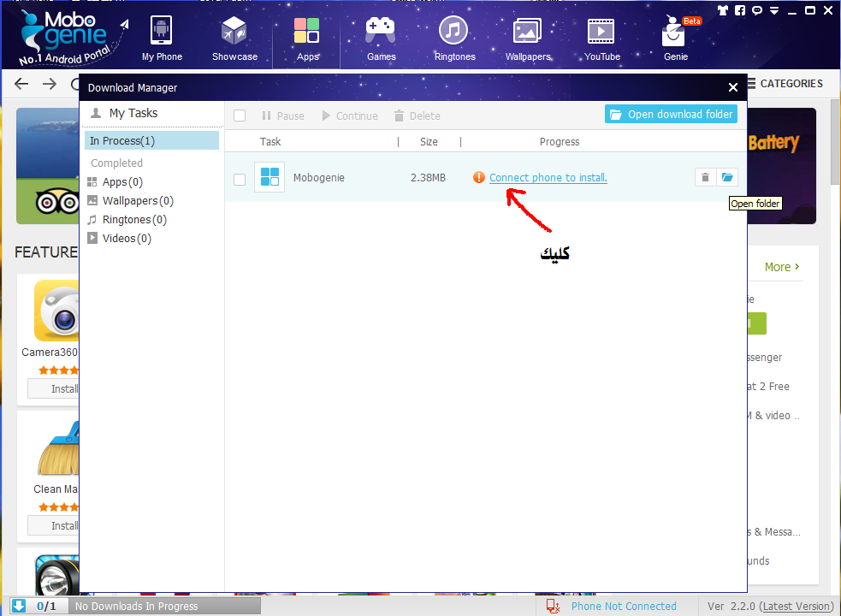Click the Size column header

coord(429,142)
